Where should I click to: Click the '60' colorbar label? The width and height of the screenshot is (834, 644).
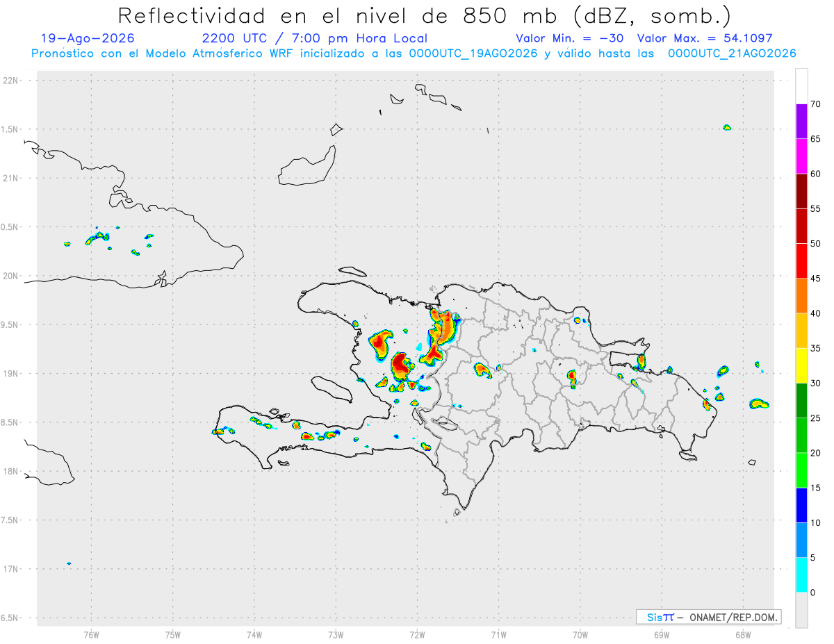(x=816, y=174)
